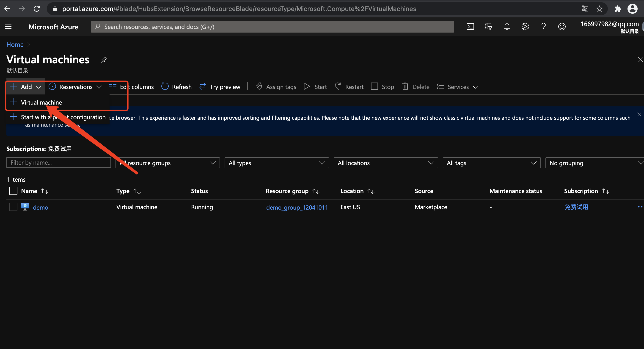
Task: Sort by Name column arrows
Action: pyautogui.click(x=44, y=191)
